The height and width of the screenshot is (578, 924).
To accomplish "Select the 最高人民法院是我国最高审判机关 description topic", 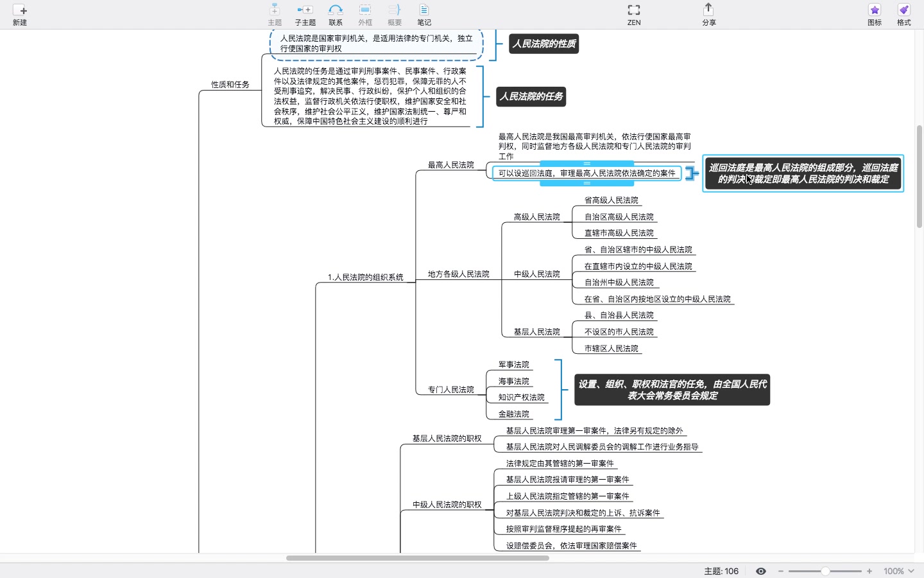I will click(595, 146).
